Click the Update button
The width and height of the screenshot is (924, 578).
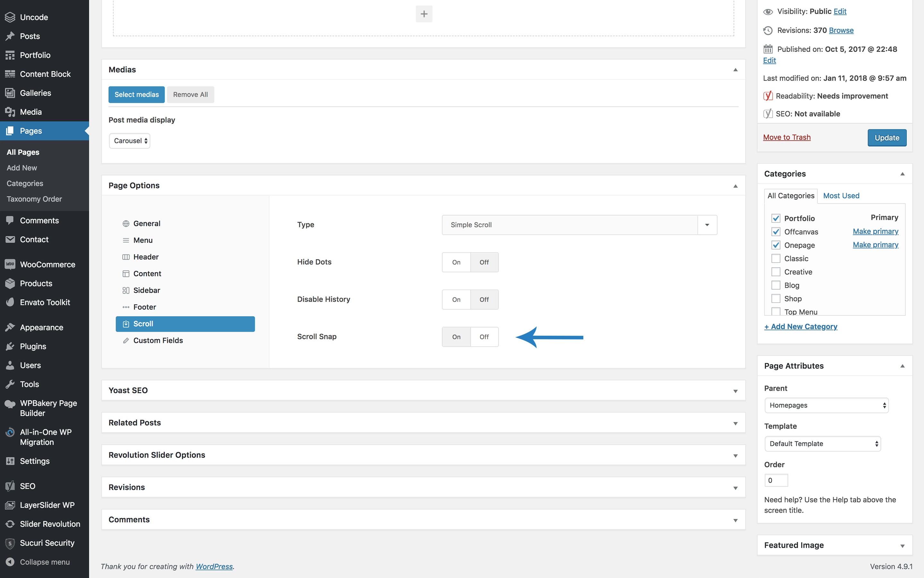tap(886, 138)
